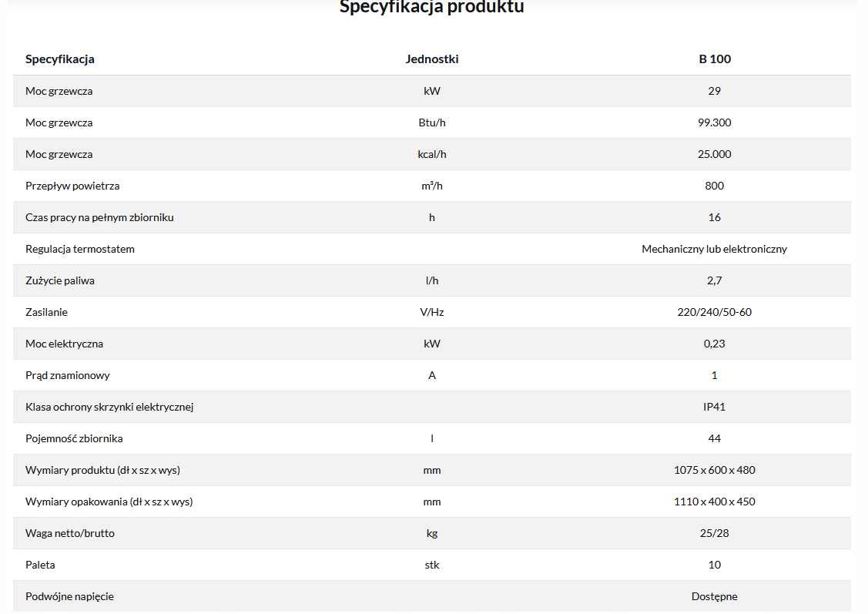Click the Mechaniczny lub elektroniczny value
Screen dimensions: 868x614
(x=714, y=249)
